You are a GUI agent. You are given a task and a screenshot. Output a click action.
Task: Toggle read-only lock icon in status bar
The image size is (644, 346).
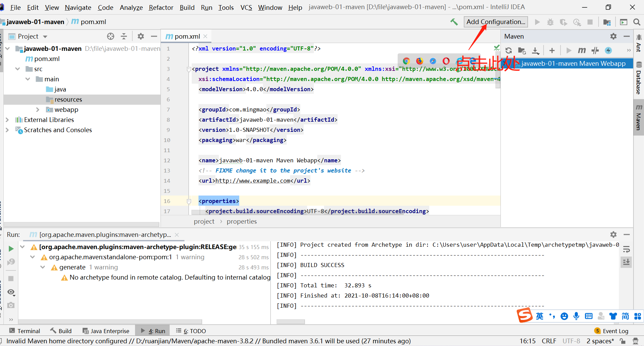[623, 341]
